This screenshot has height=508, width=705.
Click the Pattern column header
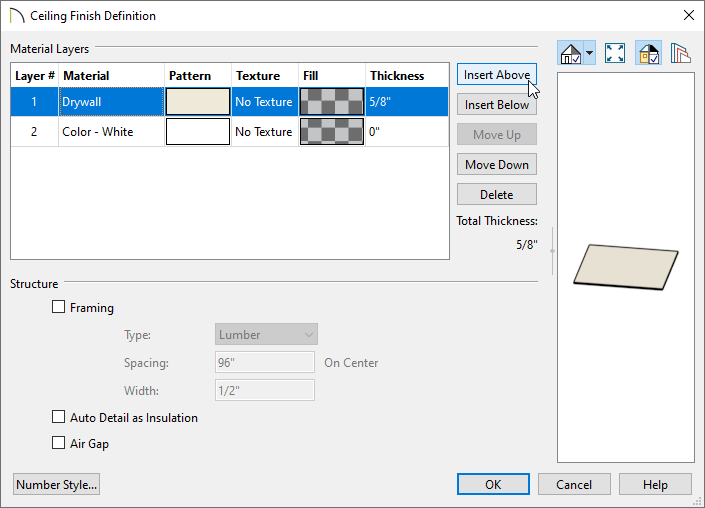pos(198,76)
